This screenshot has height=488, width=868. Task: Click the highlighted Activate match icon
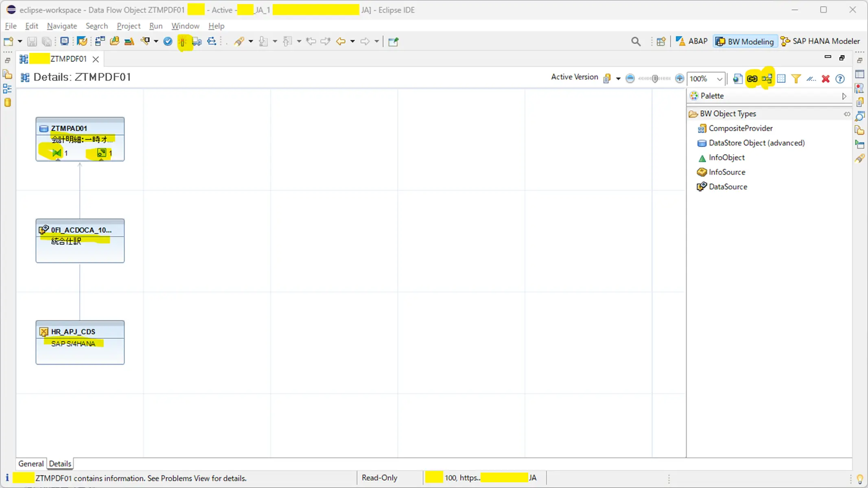click(183, 41)
